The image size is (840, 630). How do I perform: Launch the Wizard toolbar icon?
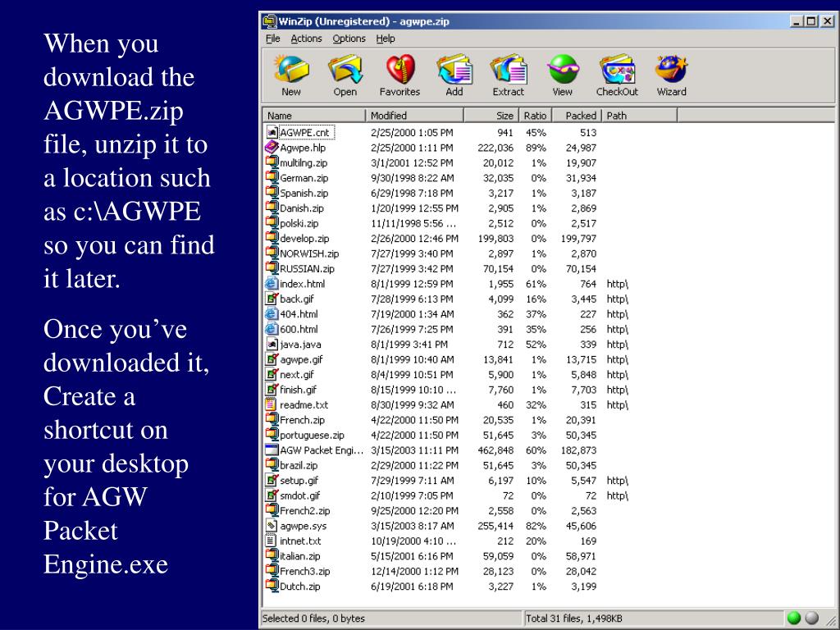(x=671, y=70)
